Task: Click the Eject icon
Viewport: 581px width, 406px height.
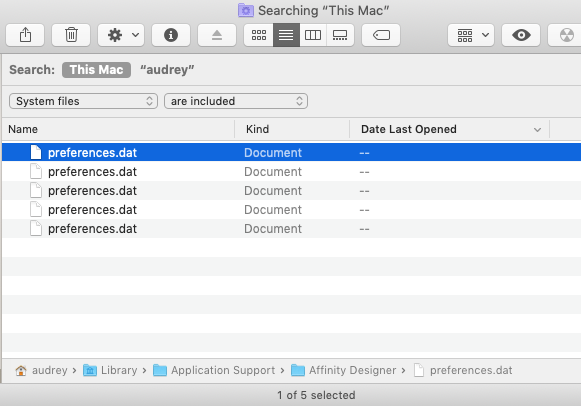Action: tap(217, 35)
